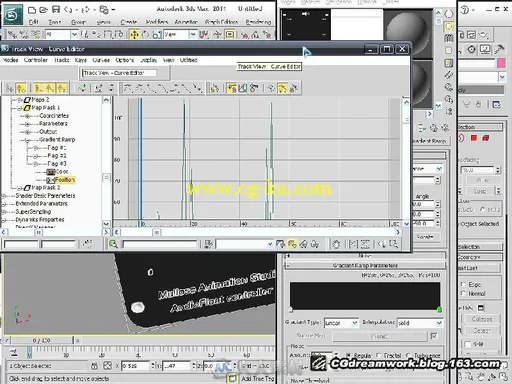Open the Interpolation dropdown
The width and height of the screenshot is (512, 384).
[x=420, y=323]
